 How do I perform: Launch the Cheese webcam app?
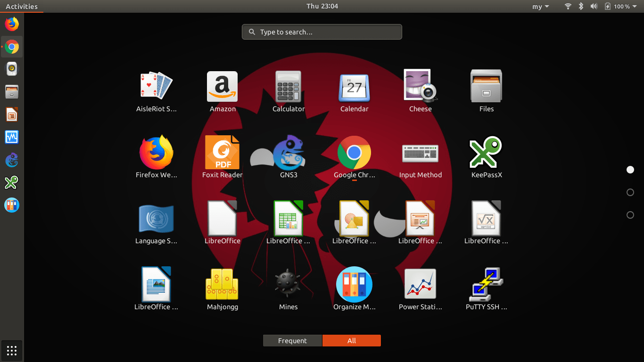[421, 87]
